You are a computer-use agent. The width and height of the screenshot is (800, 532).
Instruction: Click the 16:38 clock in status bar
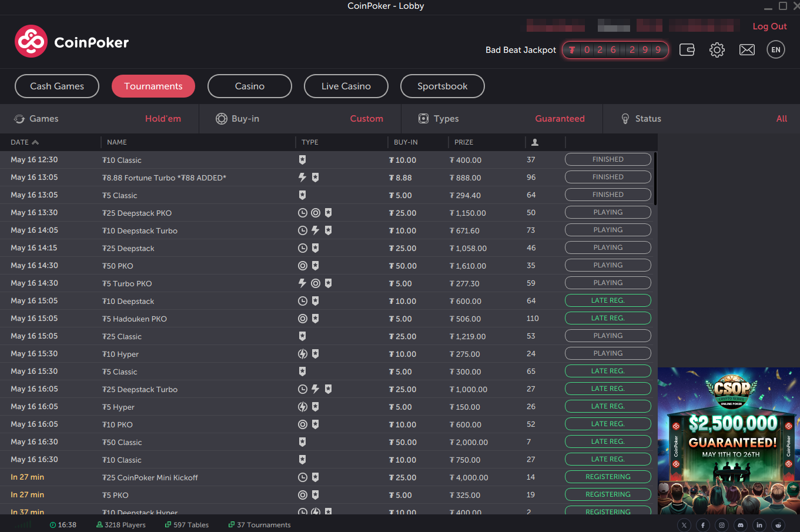click(x=63, y=525)
